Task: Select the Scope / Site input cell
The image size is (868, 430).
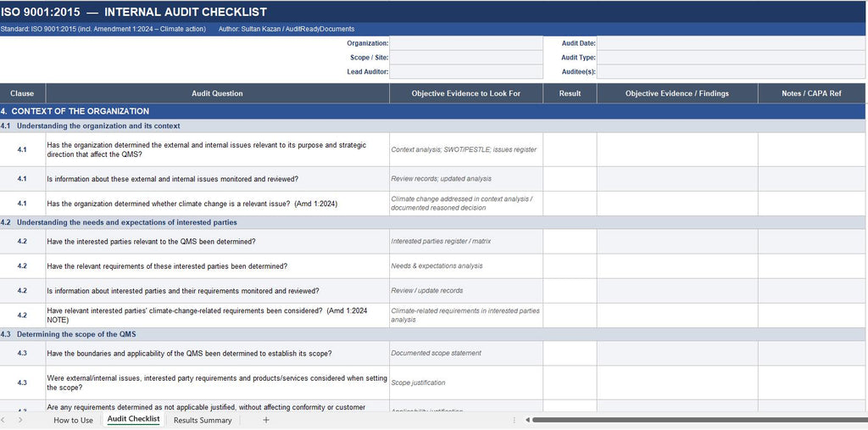Action: (x=466, y=58)
